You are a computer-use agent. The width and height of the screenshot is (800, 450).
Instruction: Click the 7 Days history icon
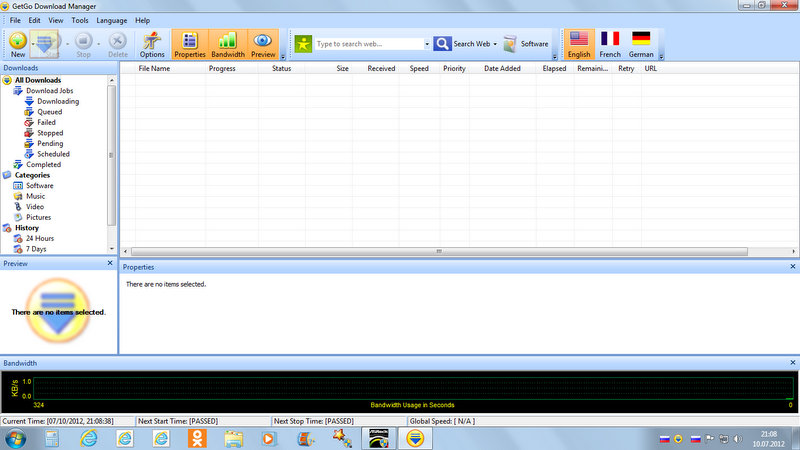(x=18, y=249)
